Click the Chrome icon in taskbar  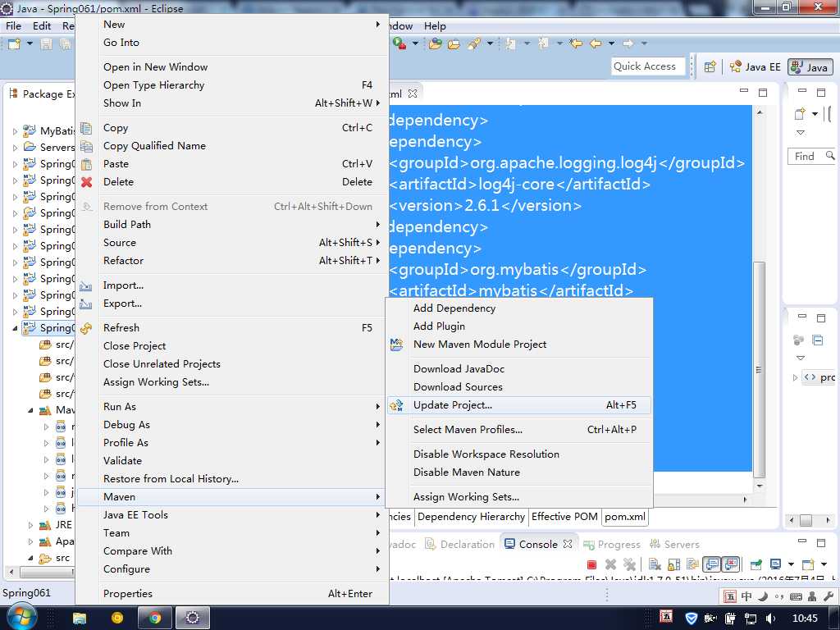155,619
